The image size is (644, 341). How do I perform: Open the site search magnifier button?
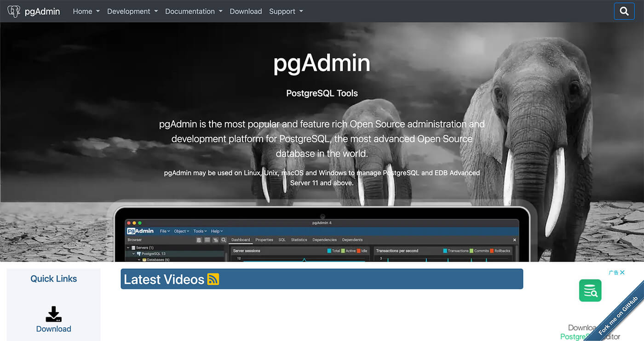(x=624, y=11)
